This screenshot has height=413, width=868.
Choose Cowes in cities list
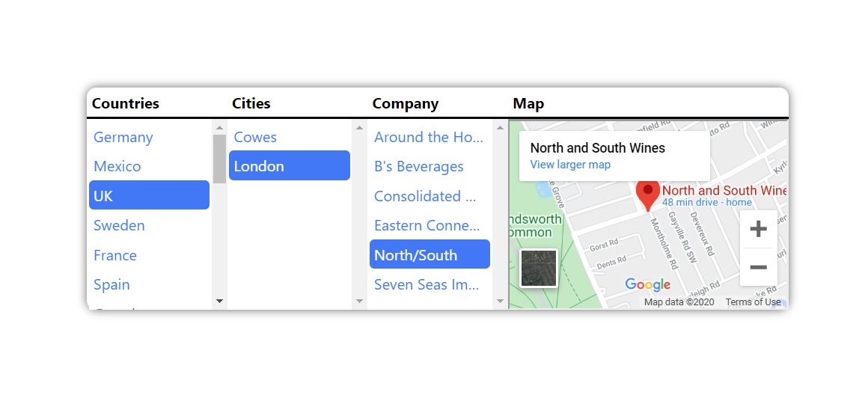point(255,137)
